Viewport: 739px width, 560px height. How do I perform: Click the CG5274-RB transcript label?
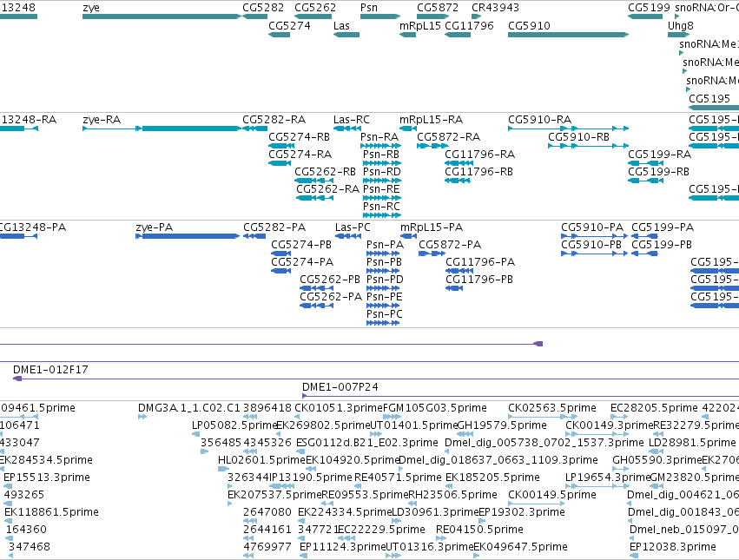(x=300, y=137)
